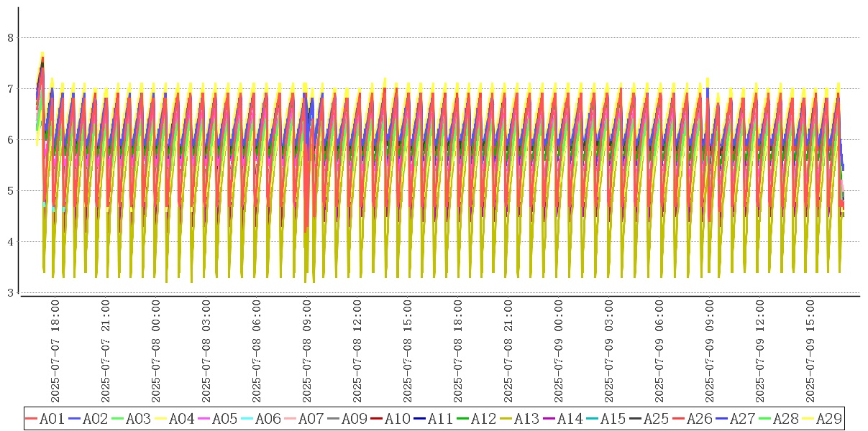Select the A10 legend item
The width and height of the screenshot is (868, 431).
coord(398,418)
